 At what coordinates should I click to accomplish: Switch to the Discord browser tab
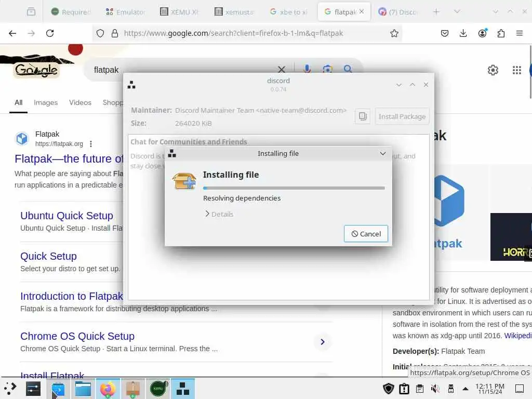coord(397,12)
